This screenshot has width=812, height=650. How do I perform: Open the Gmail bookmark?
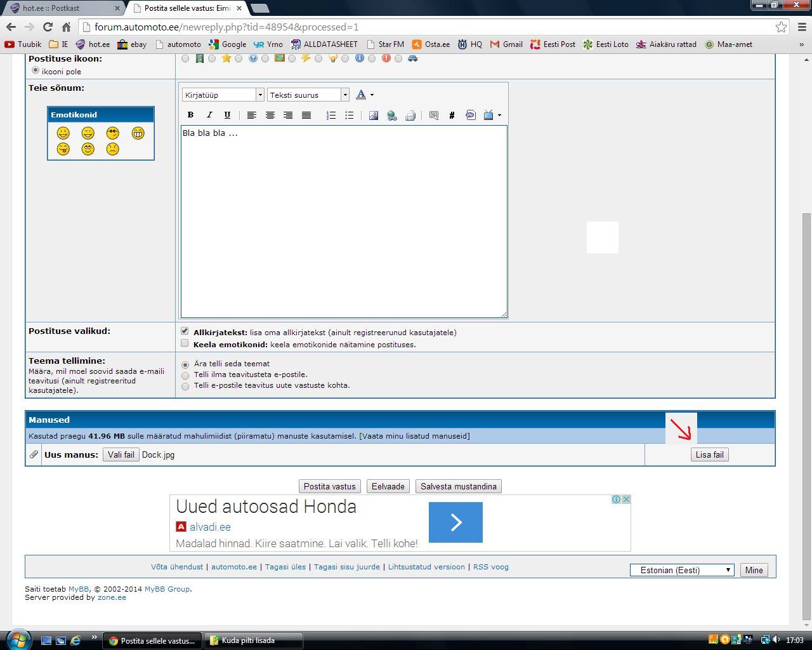[x=506, y=44]
